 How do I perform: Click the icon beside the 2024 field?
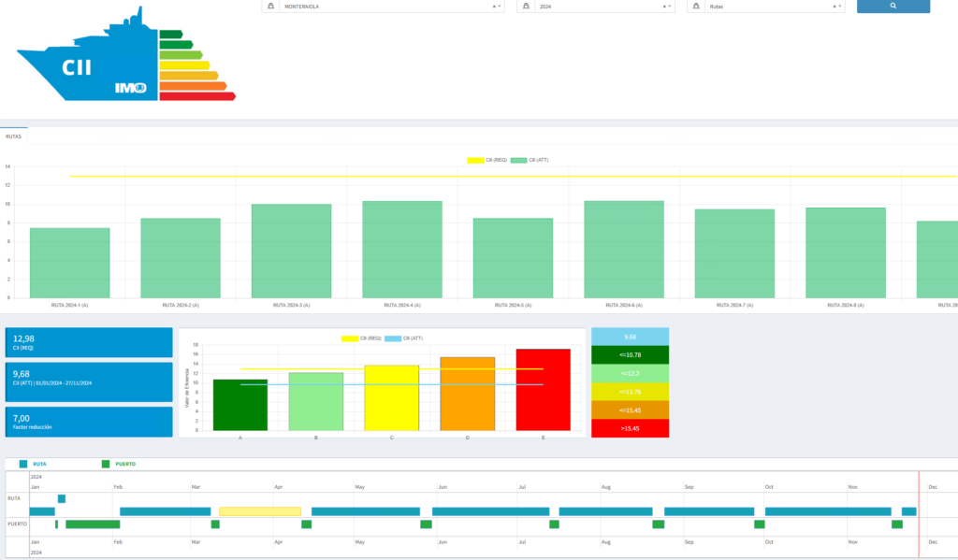point(527,6)
